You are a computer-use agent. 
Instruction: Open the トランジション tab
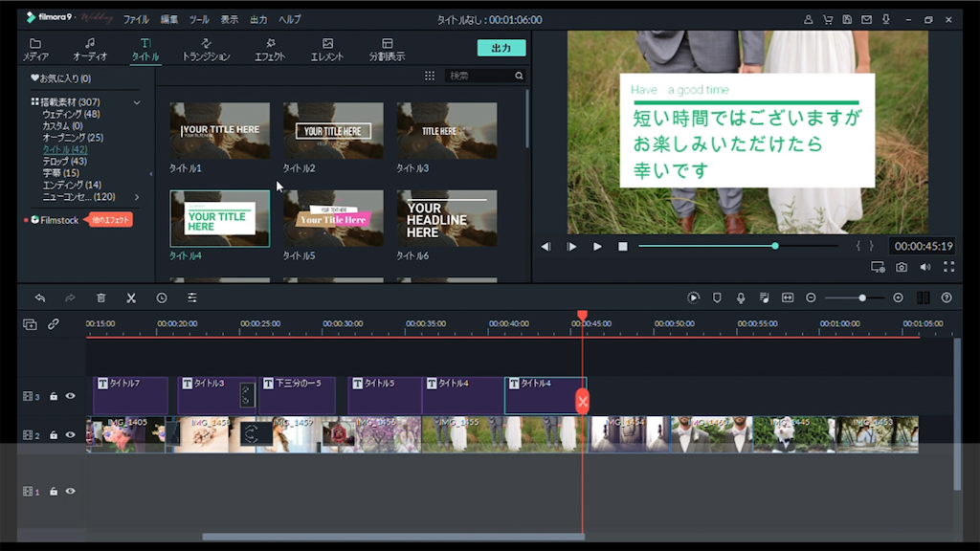(206, 50)
